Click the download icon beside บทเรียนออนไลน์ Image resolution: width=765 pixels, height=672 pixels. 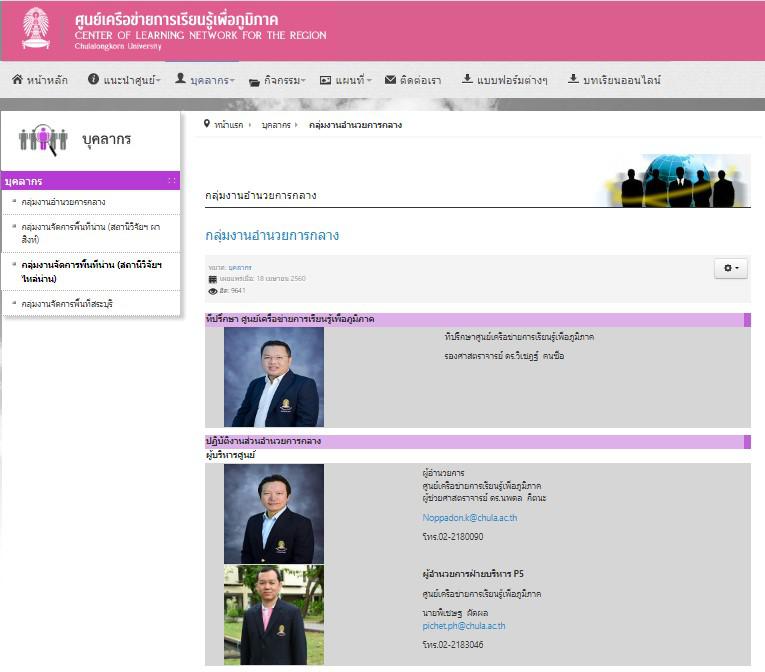(x=573, y=80)
